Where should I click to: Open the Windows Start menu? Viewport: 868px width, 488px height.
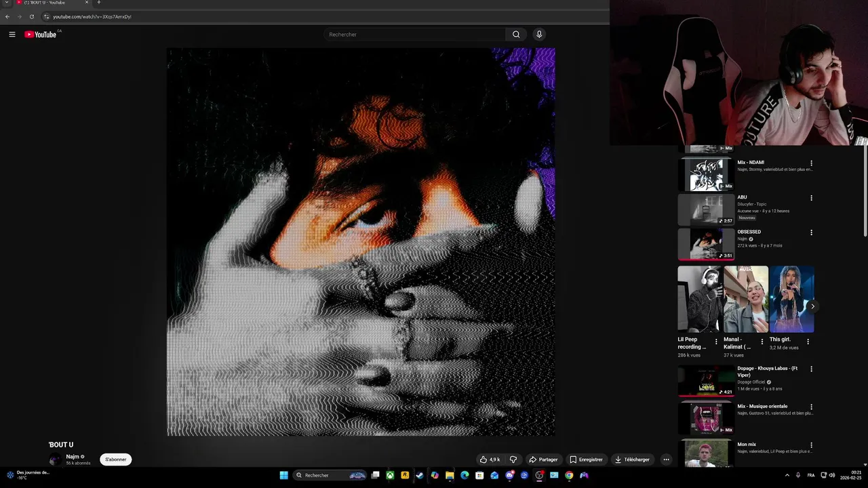[x=284, y=475]
